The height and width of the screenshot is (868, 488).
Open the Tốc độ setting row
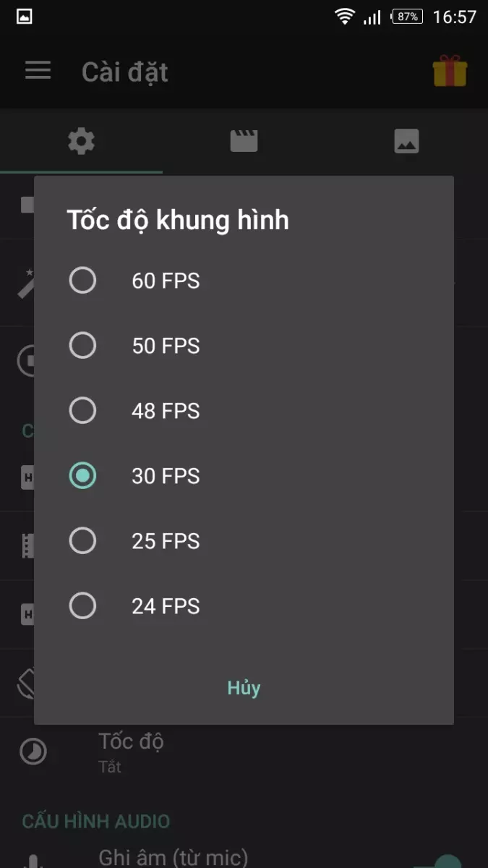131,741
